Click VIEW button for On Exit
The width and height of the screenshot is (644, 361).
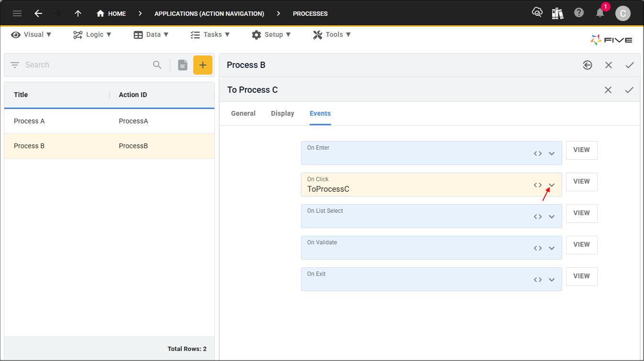pos(582,276)
